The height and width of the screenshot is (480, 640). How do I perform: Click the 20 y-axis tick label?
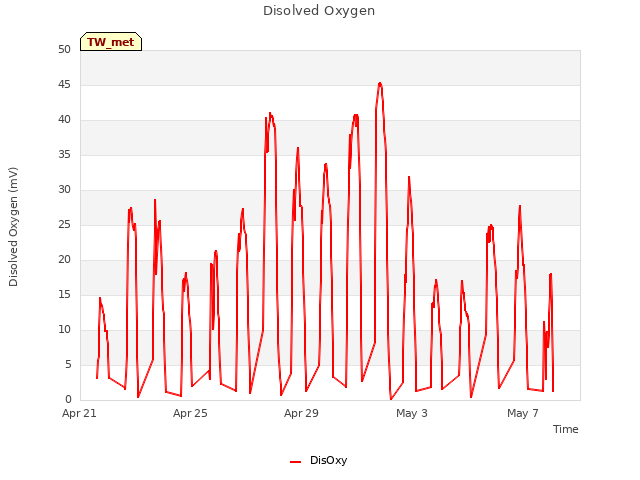pos(64,260)
